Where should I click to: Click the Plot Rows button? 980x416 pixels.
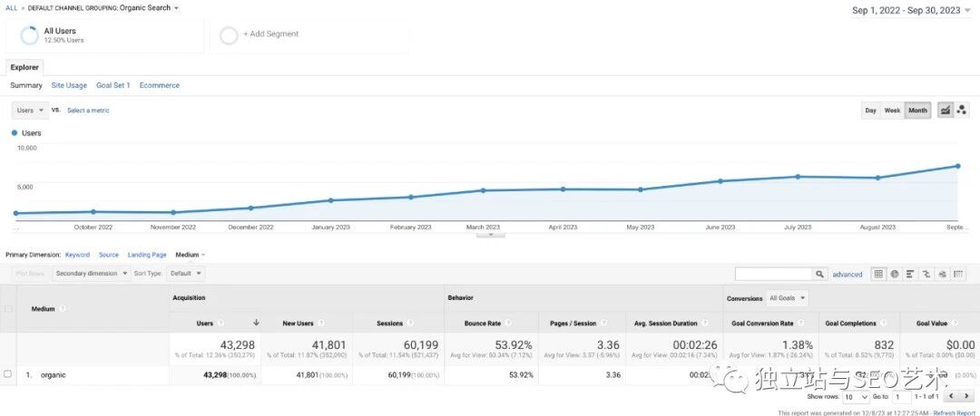(30, 274)
